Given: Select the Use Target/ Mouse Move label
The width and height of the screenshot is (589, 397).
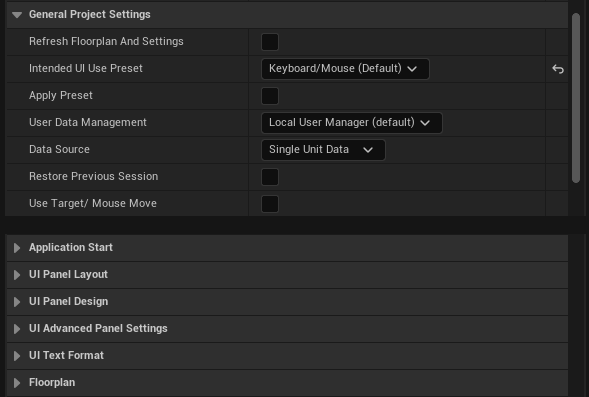Looking at the screenshot, I should 93,204.
